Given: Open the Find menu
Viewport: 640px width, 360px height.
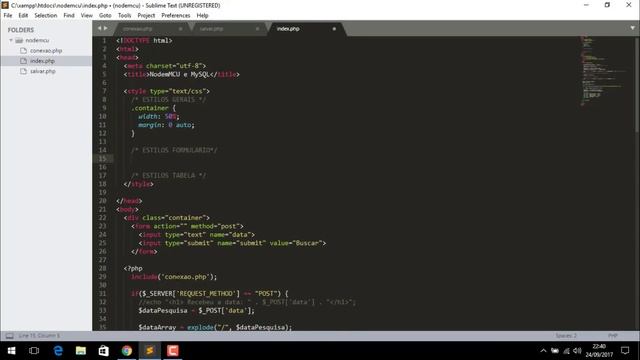Looking at the screenshot, I should pos(69,16).
